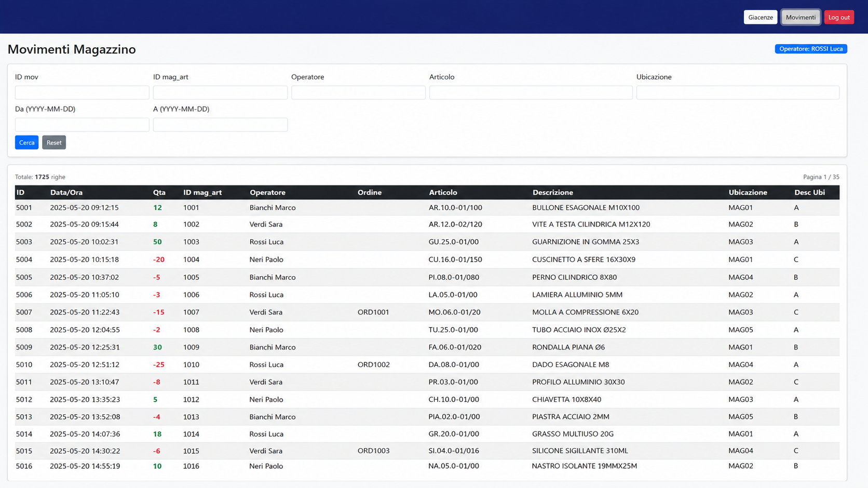The height and width of the screenshot is (488, 868).
Task: Click the ORD1002 order cell
Action: click(x=373, y=364)
